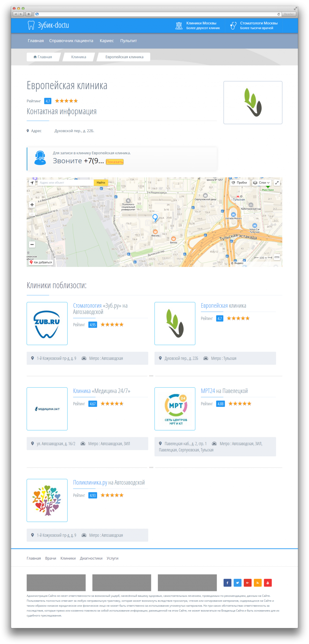The image size is (309, 644).
Task: Toggle Пробки traffic layer on map
Action: 240,183
